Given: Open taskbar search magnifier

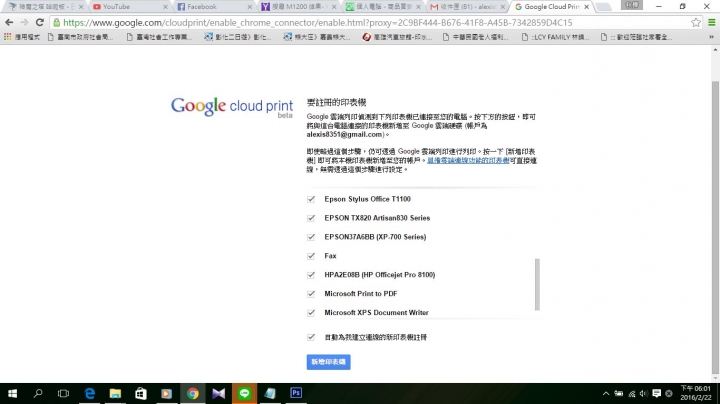Looking at the screenshot, I should 38,393.
